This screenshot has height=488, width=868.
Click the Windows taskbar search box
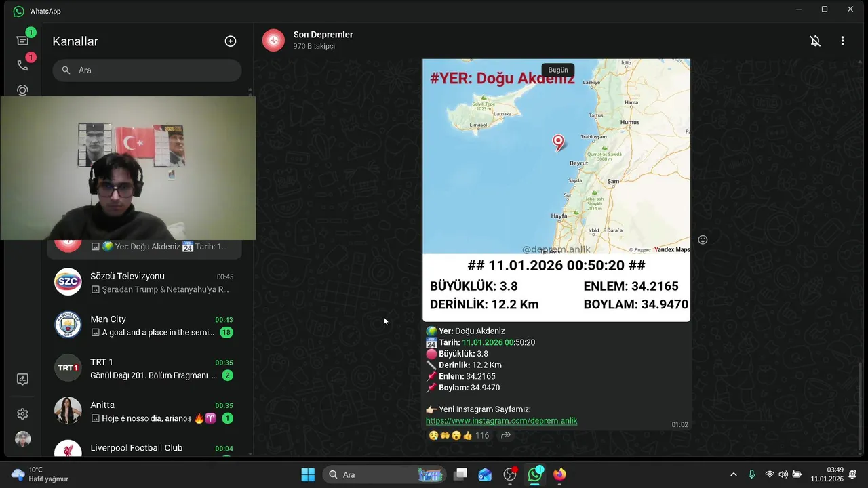384,474
